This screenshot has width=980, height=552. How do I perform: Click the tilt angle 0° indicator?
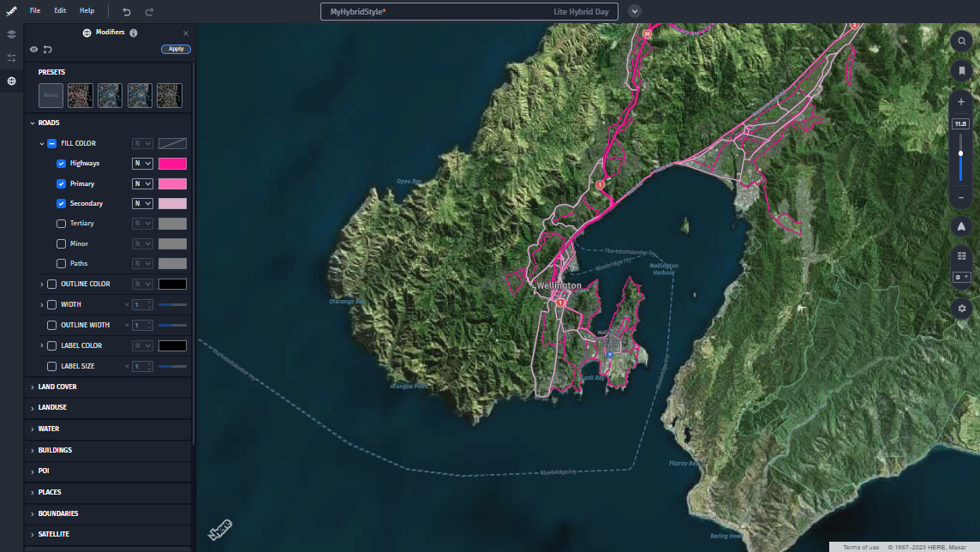pos(961,277)
